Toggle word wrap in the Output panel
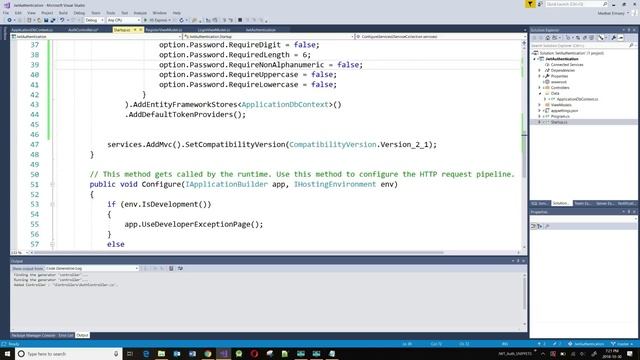Image resolution: width=640 pixels, height=360 pixels. [x=180, y=268]
